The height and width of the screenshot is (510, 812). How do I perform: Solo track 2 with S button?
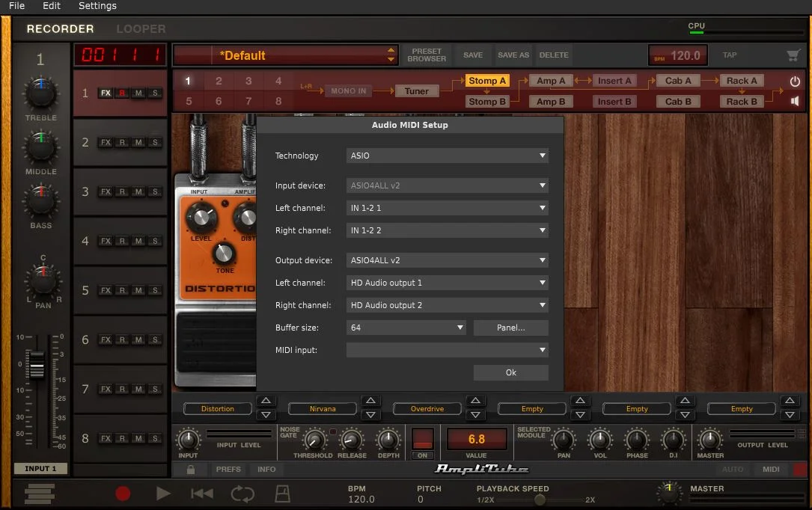155,143
